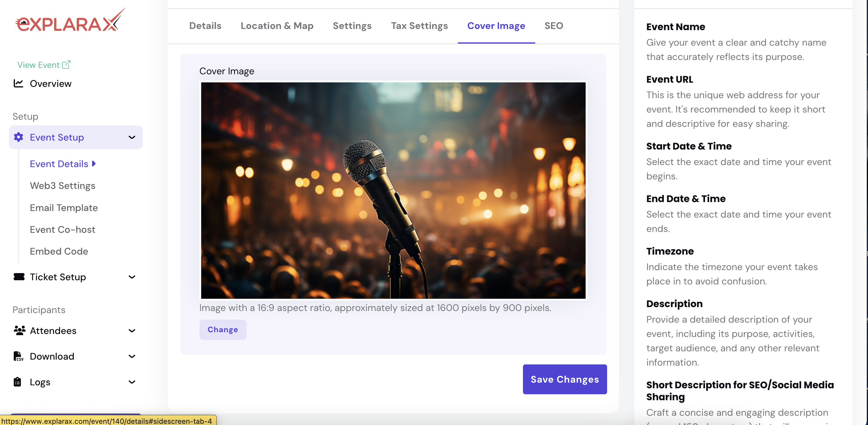Click the Attendees people icon

[x=19, y=330]
